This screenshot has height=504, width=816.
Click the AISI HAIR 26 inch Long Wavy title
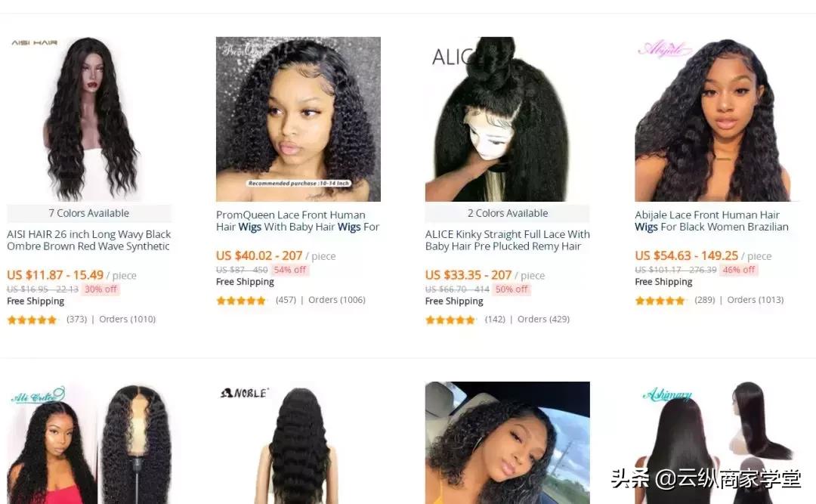88,240
